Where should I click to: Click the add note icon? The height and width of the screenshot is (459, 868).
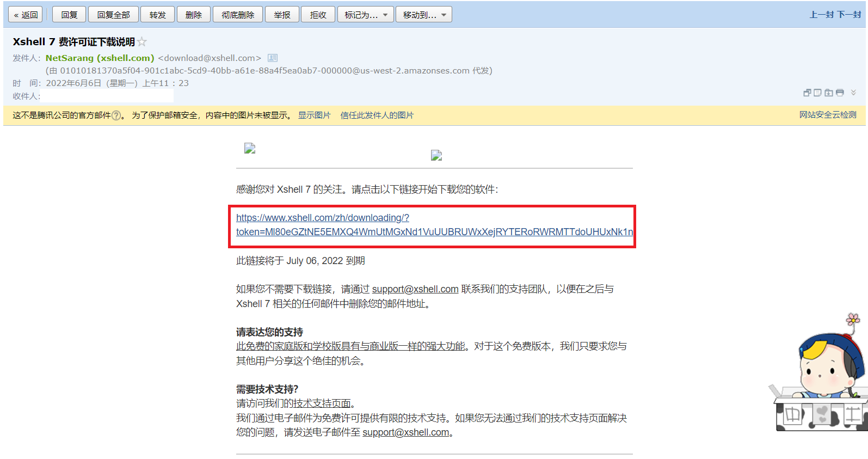click(817, 93)
